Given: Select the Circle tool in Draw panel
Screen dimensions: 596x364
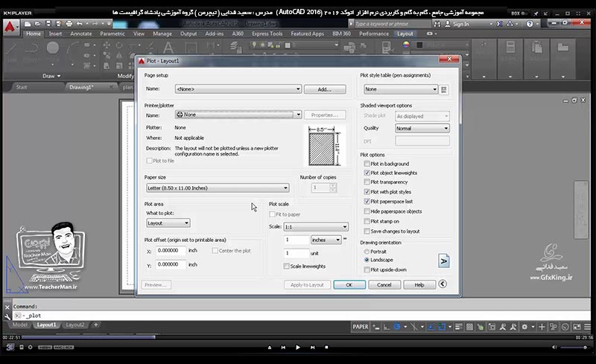Looking at the screenshot, I should [53, 48].
